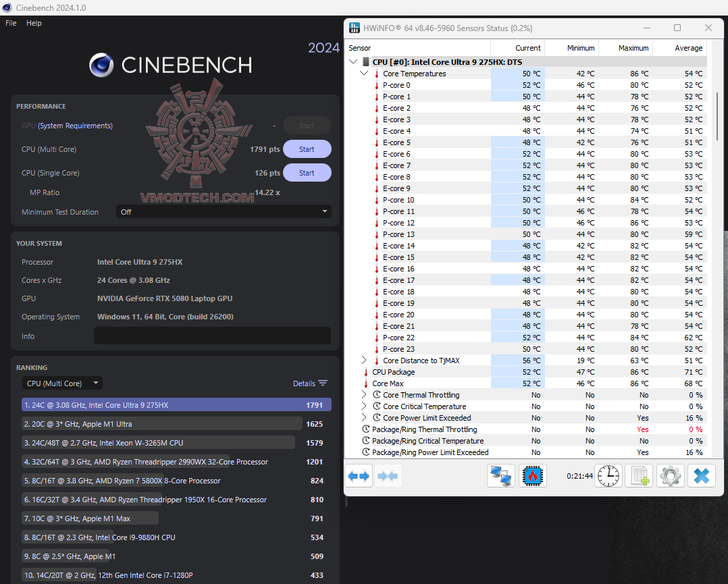
Task: Click the Minimum column header
Action: [x=571, y=48]
